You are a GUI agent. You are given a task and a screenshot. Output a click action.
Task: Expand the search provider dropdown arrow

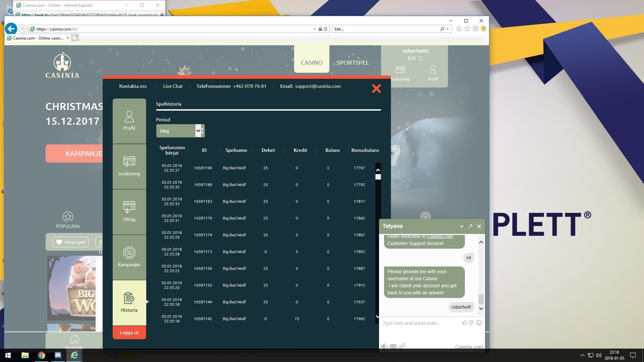[x=447, y=29]
